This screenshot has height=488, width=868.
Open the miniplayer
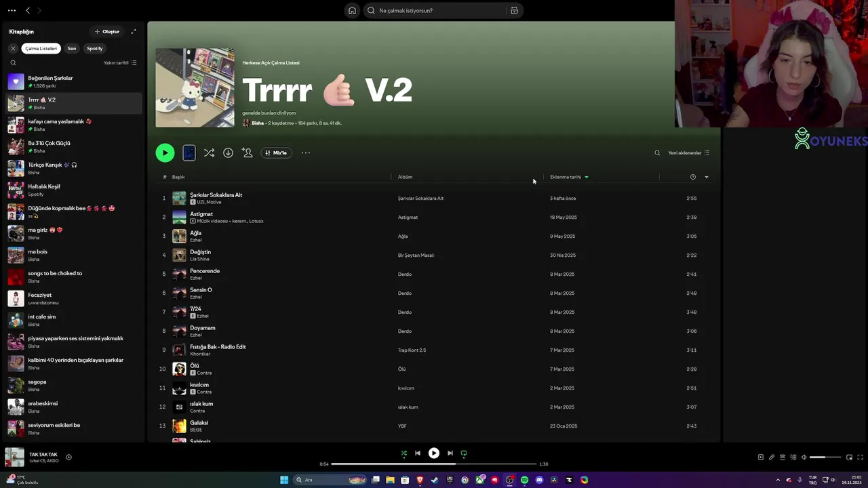coord(849,457)
